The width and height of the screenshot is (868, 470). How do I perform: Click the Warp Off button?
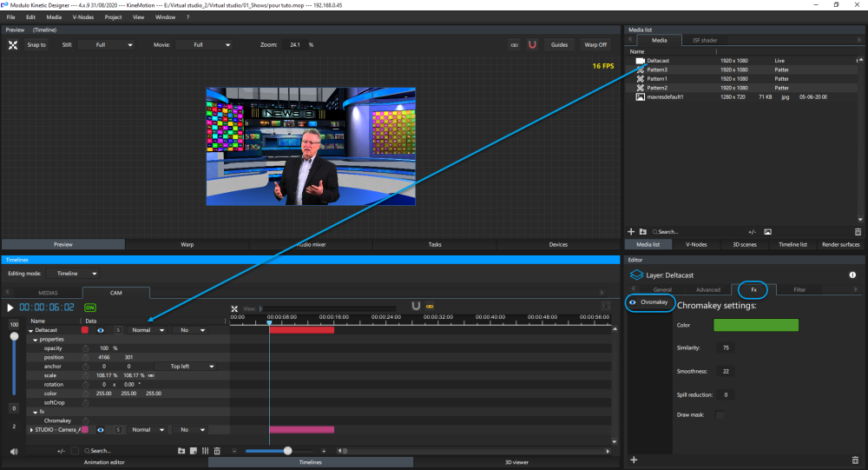tap(595, 44)
